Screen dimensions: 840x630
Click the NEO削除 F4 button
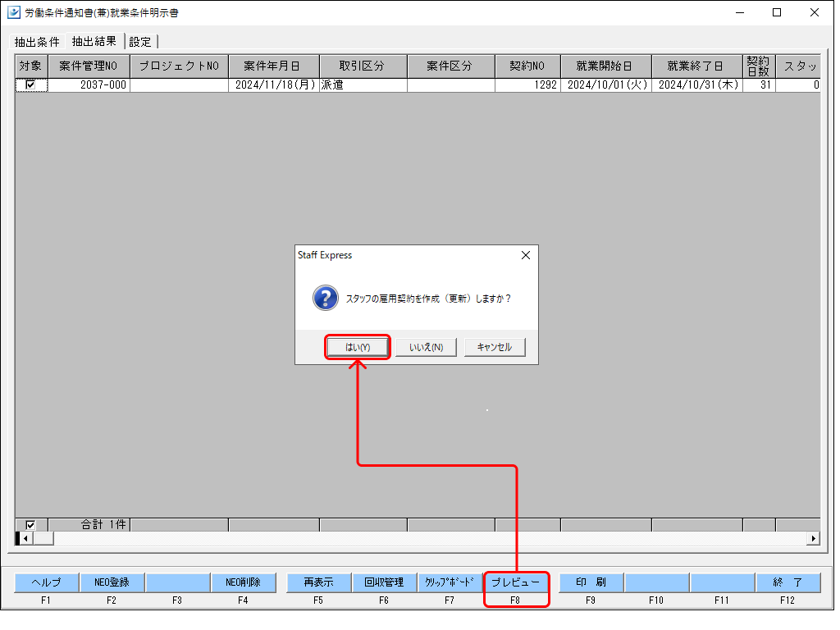pos(243,582)
